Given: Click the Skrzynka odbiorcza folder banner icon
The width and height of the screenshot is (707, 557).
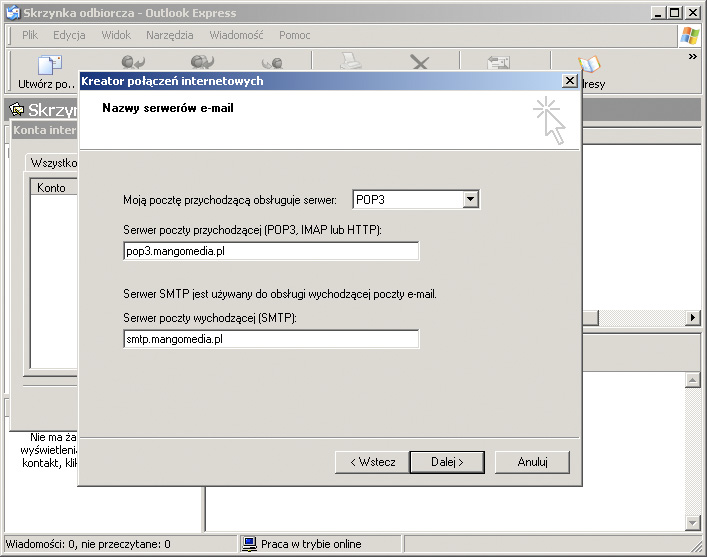Looking at the screenshot, I should click(x=17, y=109).
